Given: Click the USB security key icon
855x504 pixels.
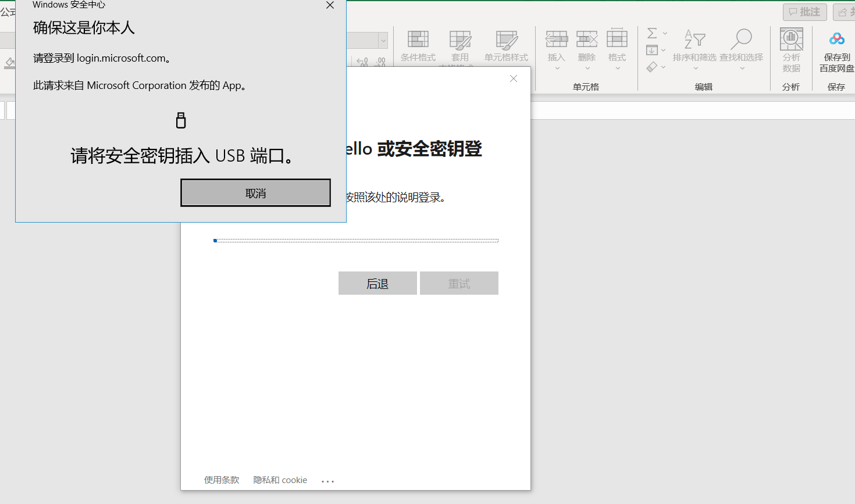Looking at the screenshot, I should coord(181,120).
